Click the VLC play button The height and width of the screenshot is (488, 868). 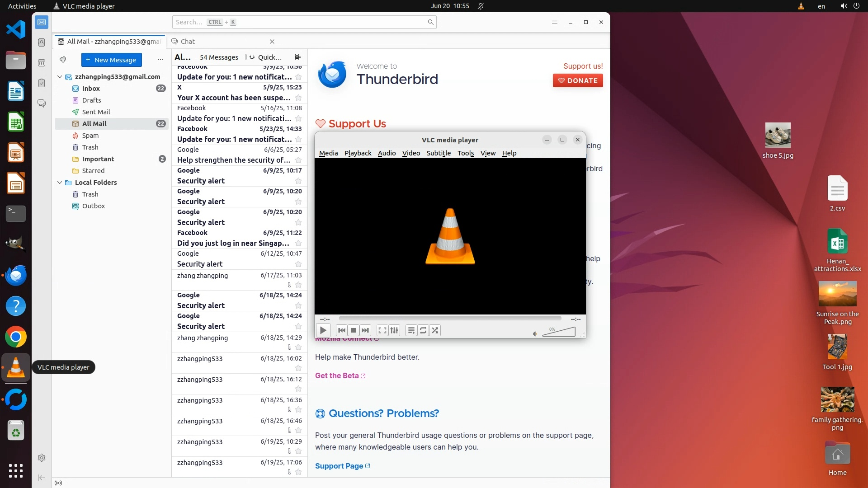pyautogui.click(x=323, y=330)
